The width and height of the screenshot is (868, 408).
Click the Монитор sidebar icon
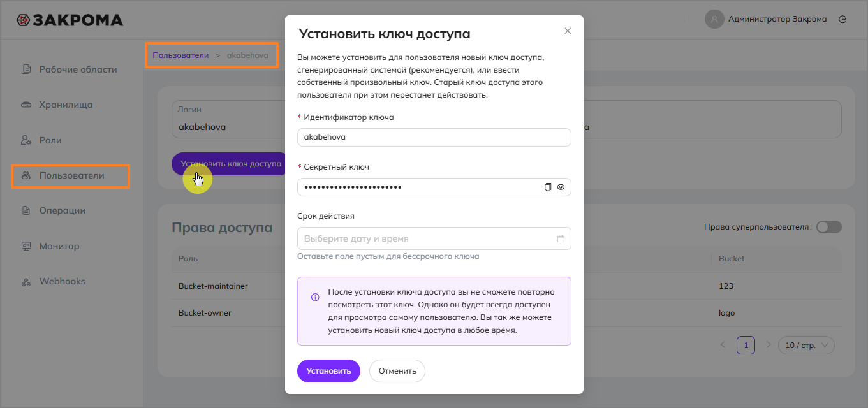click(26, 246)
